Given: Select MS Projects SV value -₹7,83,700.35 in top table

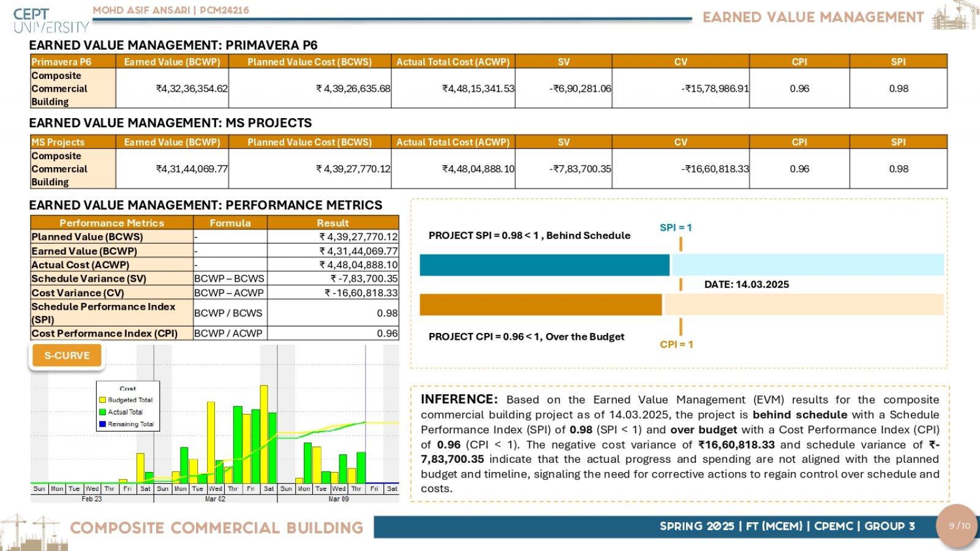Looking at the screenshot, I should click(580, 169).
